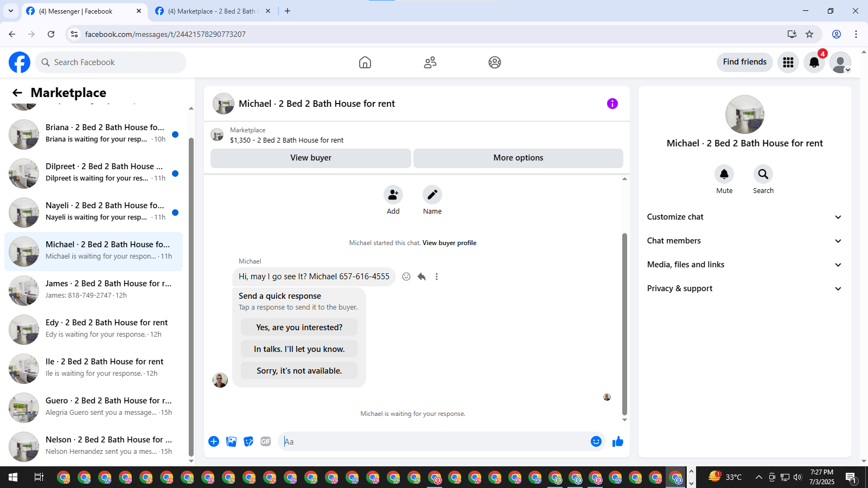
Task: Click the View buyer button
Action: 311,158
